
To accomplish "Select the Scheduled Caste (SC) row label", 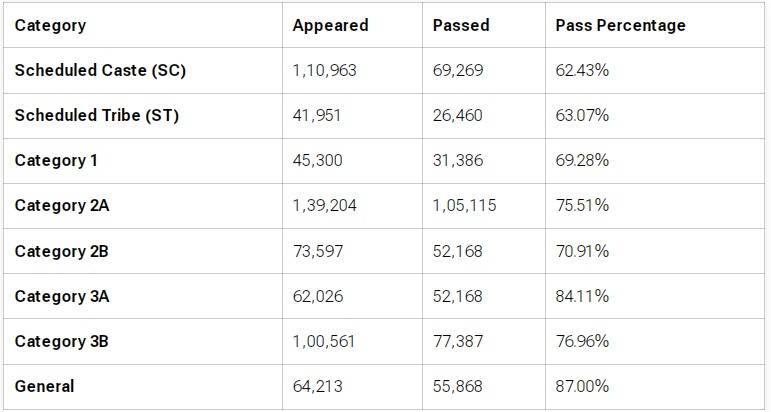I will point(100,71).
